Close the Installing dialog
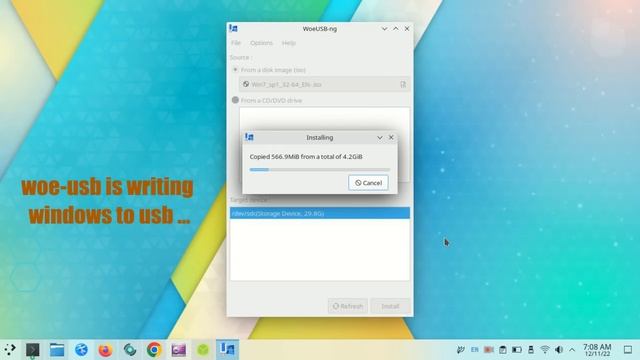 [x=391, y=138]
